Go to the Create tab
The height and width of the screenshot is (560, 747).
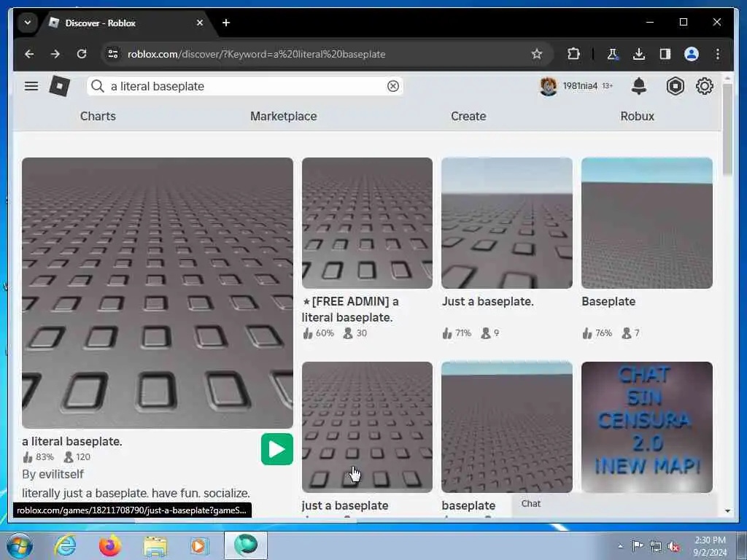coord(468,116)
